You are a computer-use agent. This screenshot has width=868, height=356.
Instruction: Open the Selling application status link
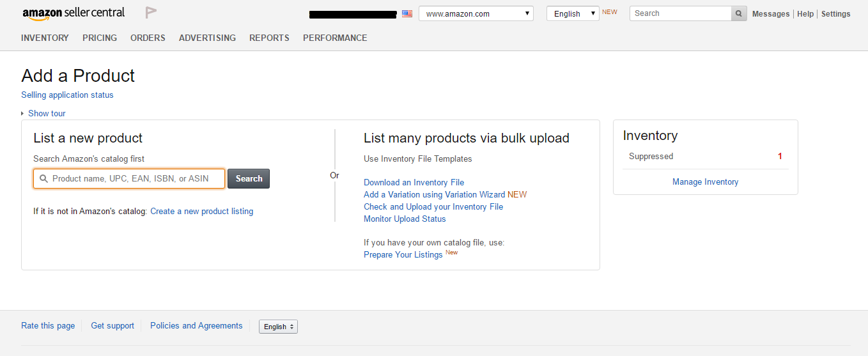67,95
